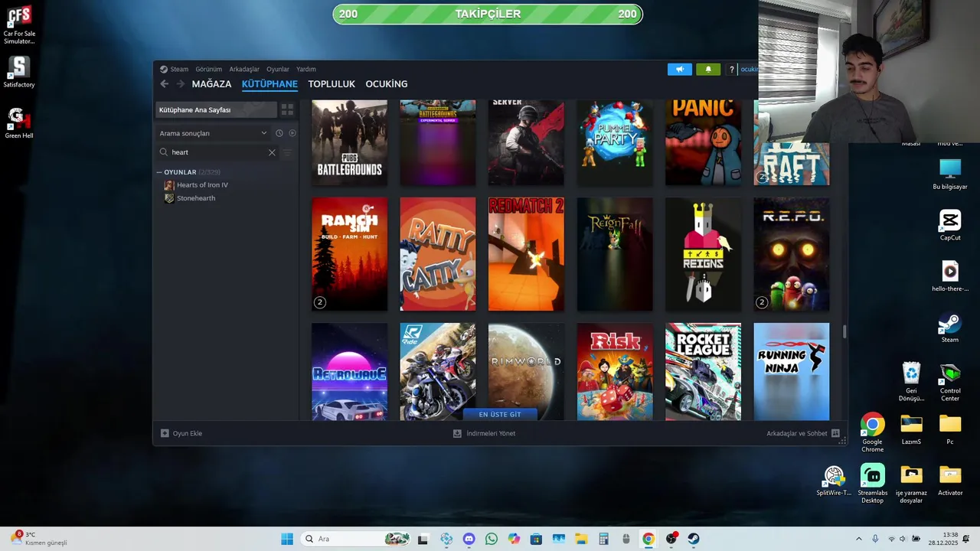Click the download manager icon
The image size is (980, 551).
pyautogui.click(x=457, y=433)
